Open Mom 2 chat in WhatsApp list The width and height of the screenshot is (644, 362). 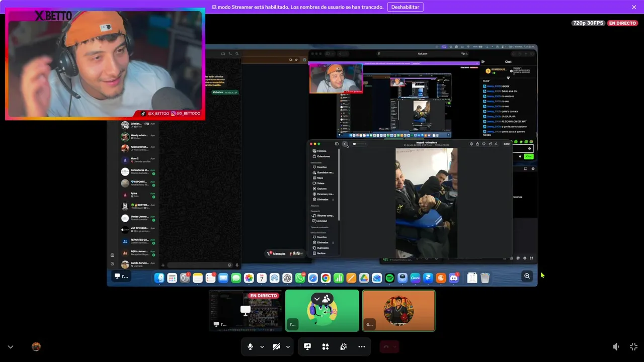coord(138,160)
